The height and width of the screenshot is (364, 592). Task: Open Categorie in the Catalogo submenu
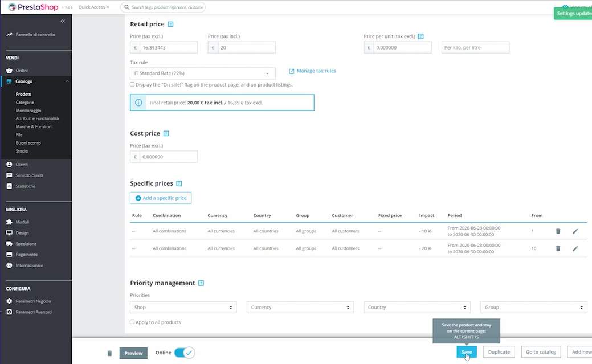tap(25, 103)
